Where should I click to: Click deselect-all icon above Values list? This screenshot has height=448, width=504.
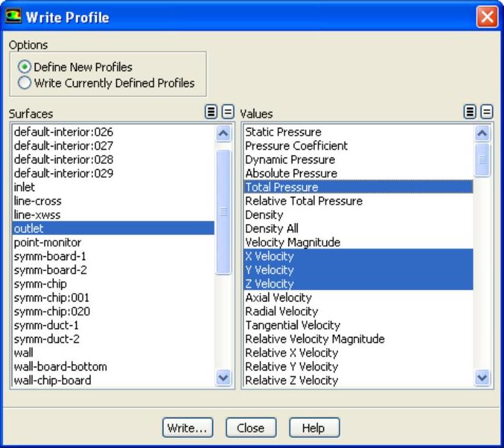pos(487,112)
